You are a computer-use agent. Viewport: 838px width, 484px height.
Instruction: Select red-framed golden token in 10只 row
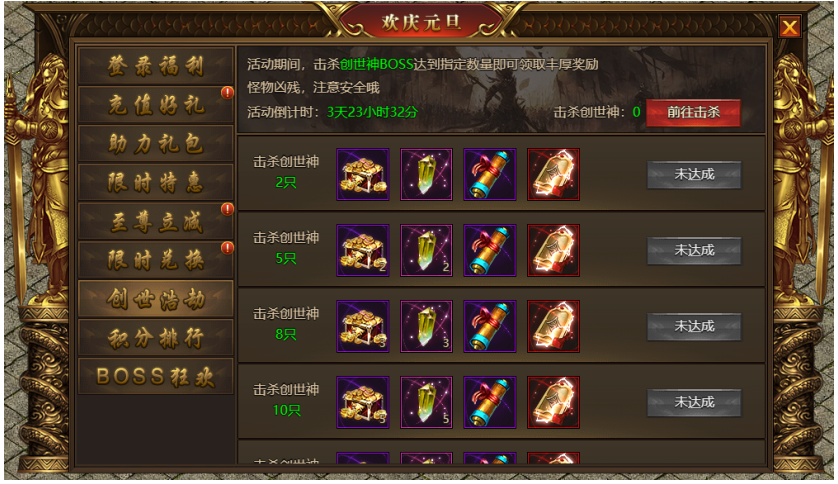click(553, 402)
